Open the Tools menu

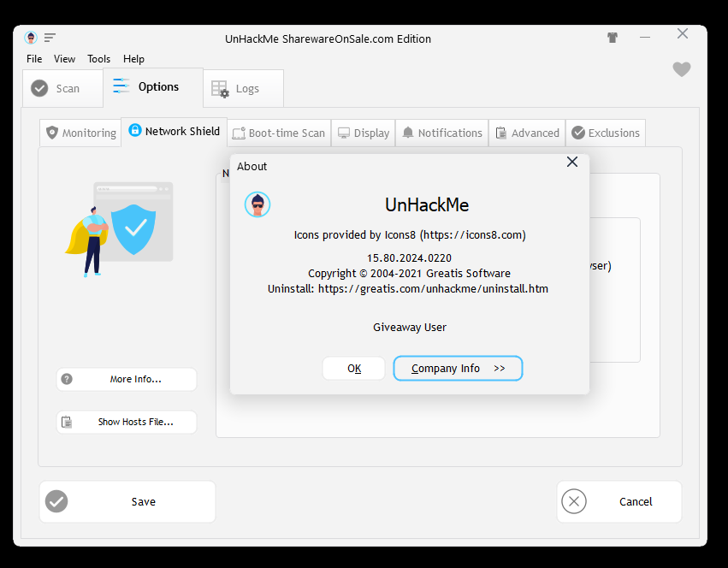99,59
